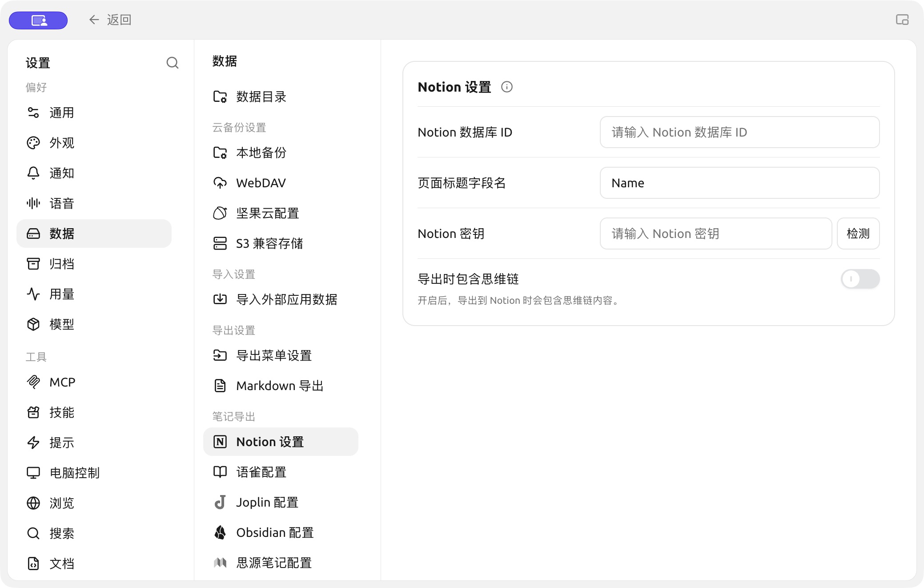Open 思源笔记配置 settings

(x=281, y=563)
